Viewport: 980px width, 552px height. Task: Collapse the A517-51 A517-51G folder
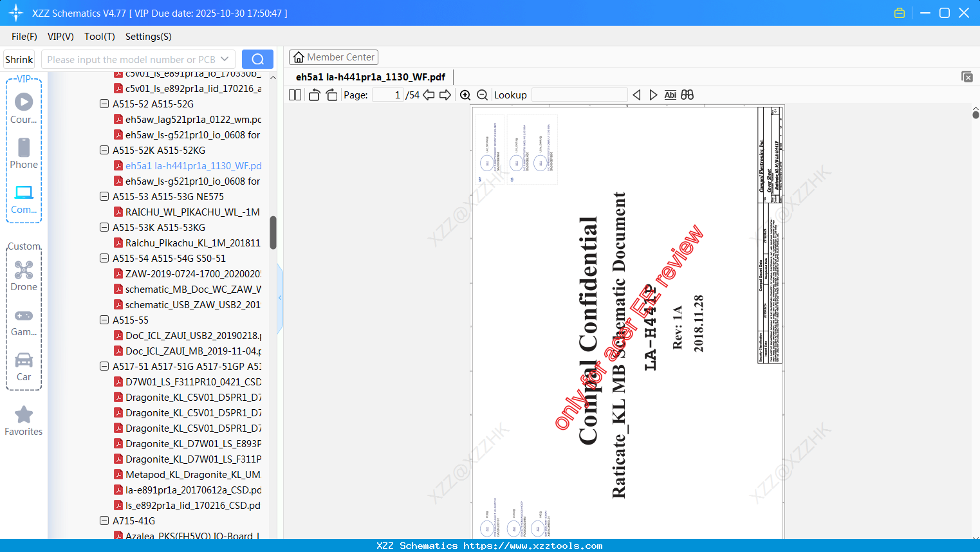pos(104,366)
